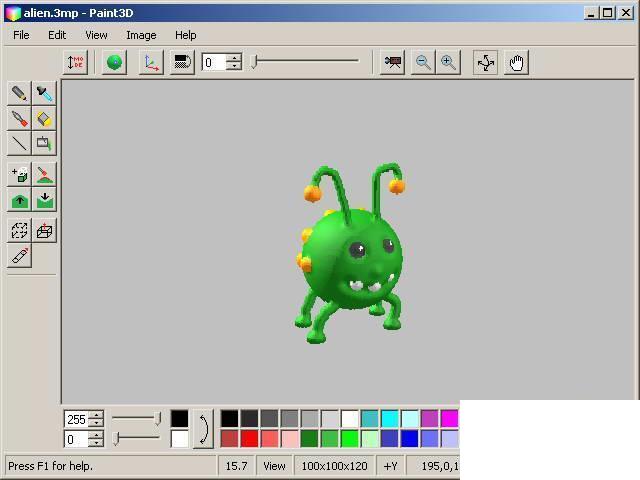Select the wireframe box tool
The height and width of the screenshot is (480, 640).
(x=44, y=231)
